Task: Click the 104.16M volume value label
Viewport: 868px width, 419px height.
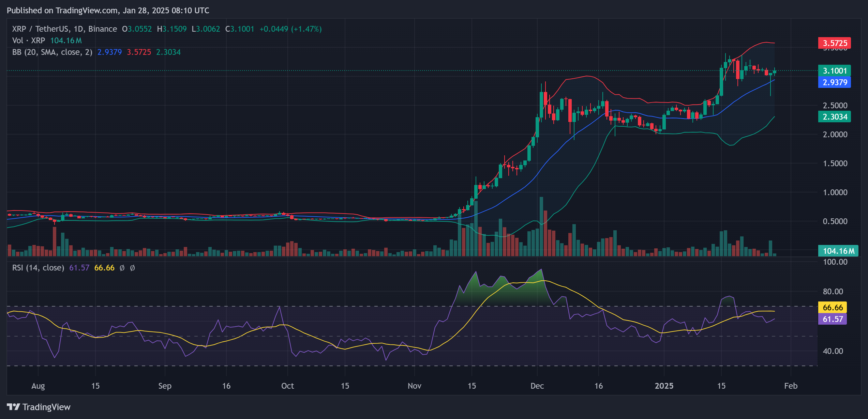Action: [x=838, y=251]
